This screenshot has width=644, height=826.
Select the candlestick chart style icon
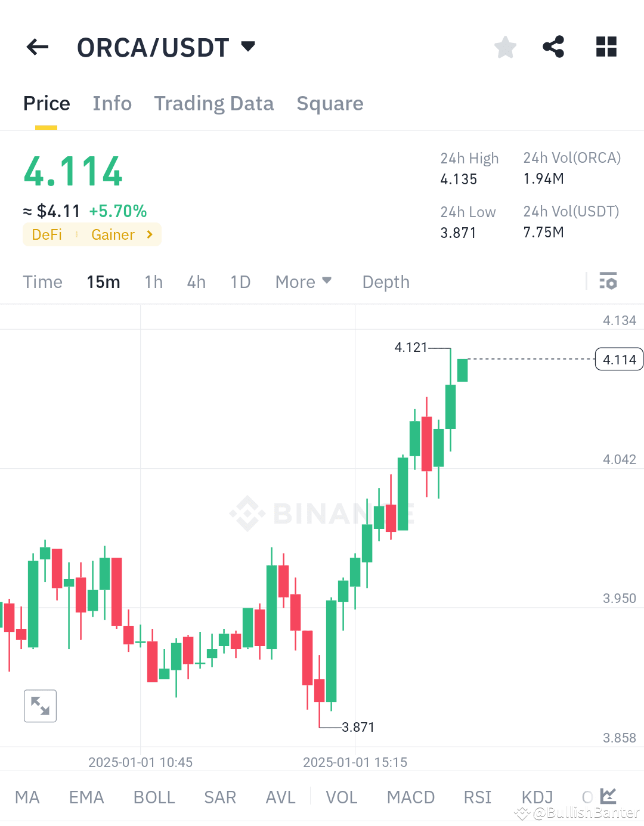click(x=609, y=796)
